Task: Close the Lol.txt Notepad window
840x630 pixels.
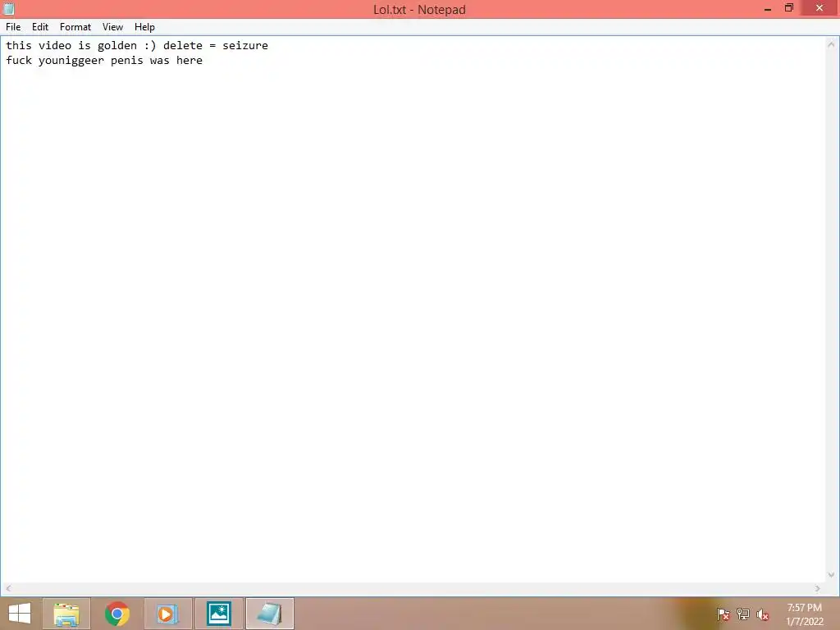Action: [x=819, y=8]
